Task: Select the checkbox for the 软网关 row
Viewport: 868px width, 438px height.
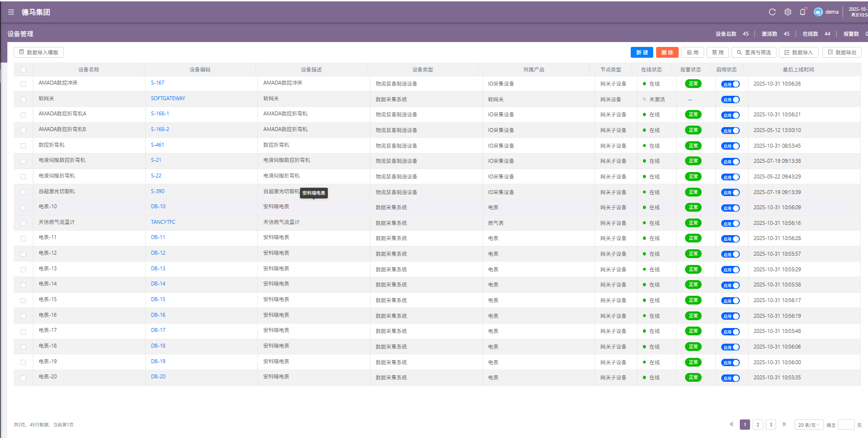Action: 23,99
